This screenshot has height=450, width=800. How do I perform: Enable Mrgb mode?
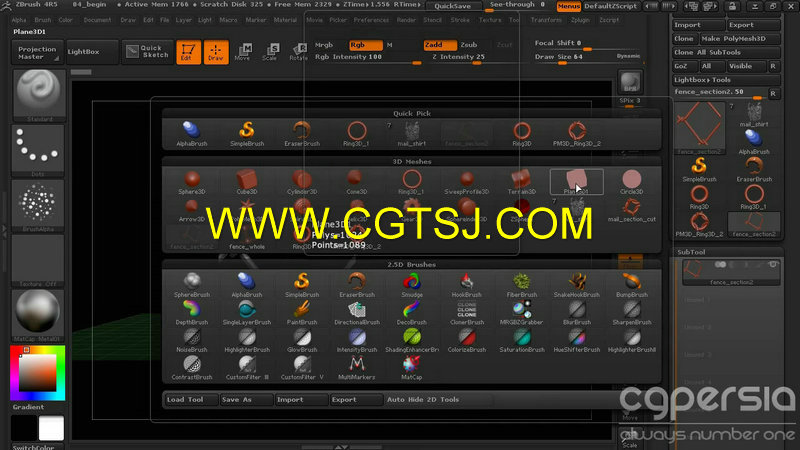(323, 45)
